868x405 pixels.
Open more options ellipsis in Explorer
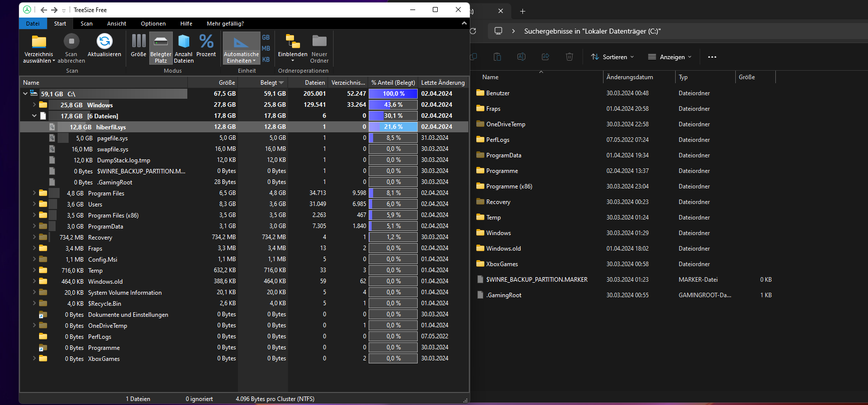click(712, 57)
